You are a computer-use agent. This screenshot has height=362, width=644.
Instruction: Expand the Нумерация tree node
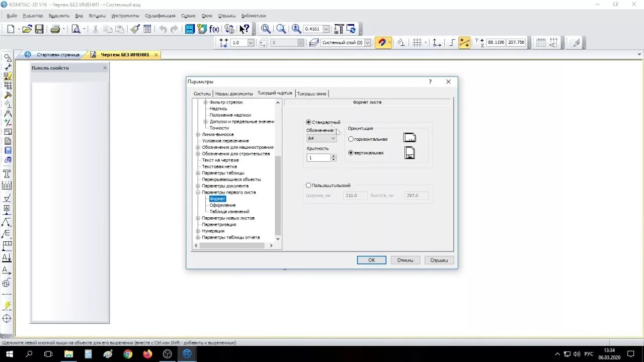pyautogui.click(x=198, y=231)
